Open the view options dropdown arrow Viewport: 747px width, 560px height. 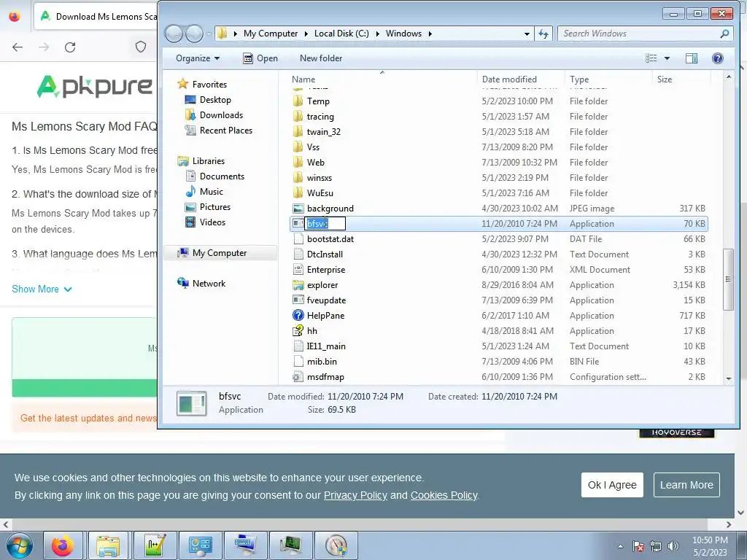tap(667, 58)
